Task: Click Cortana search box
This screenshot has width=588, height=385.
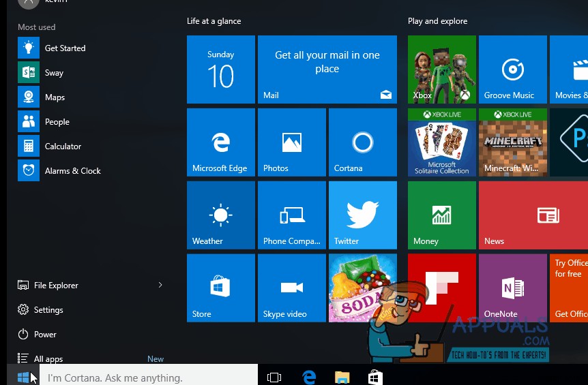Action: [x=149, y=375]
